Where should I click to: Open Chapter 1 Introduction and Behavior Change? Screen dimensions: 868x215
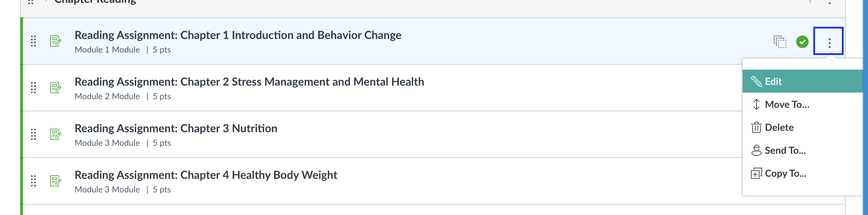pyautogui.click(x=238, y=35)
